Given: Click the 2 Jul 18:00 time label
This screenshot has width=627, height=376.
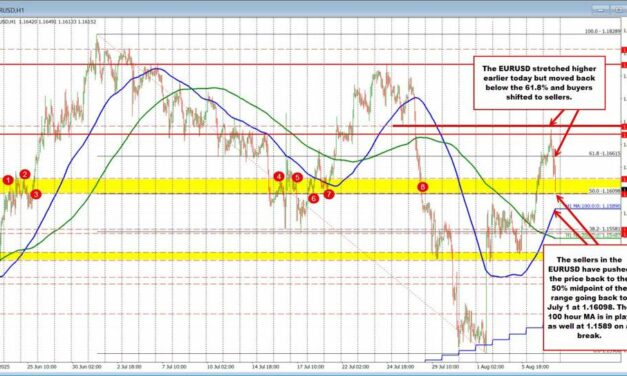Looking at the screenshot, I should 129,366.
